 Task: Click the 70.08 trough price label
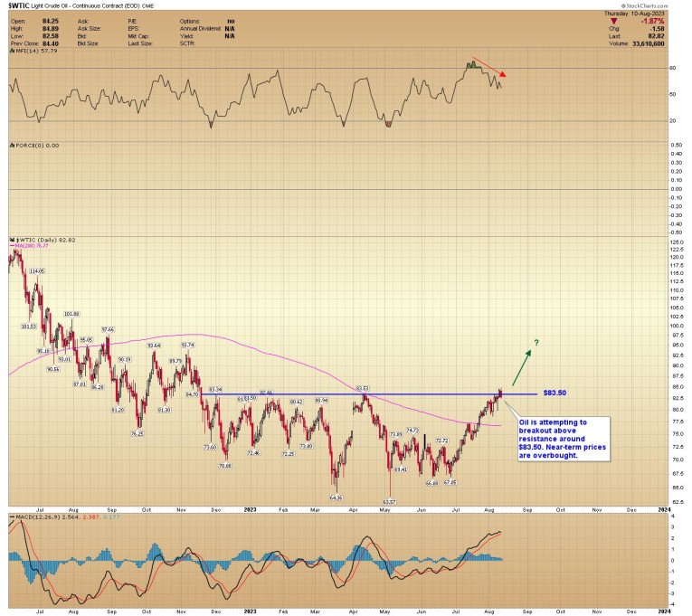(x=225, y=466)
